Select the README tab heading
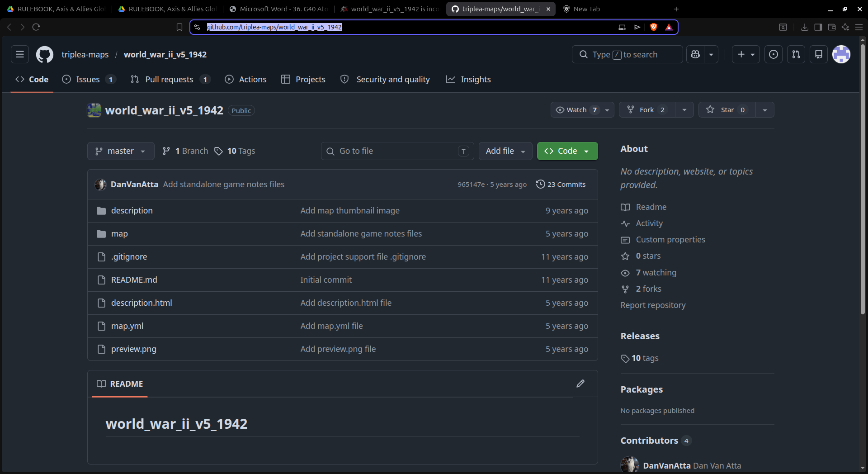 [120, 384]
